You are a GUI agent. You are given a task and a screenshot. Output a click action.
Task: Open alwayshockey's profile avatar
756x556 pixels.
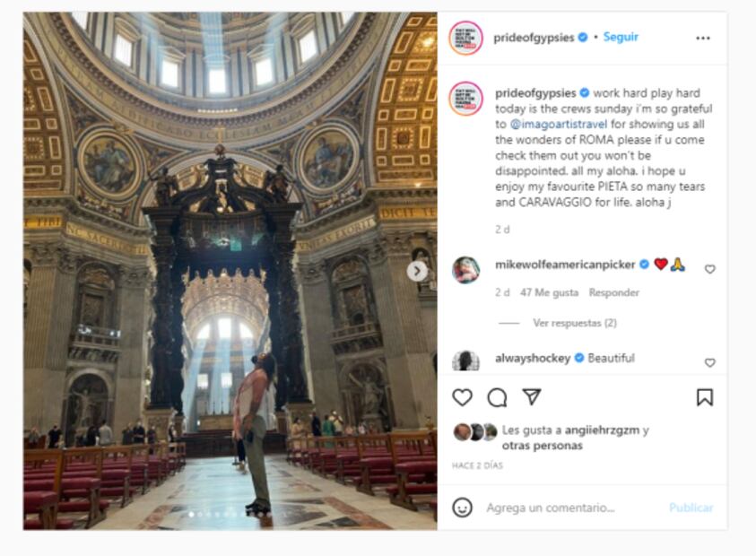coord(465,361)
